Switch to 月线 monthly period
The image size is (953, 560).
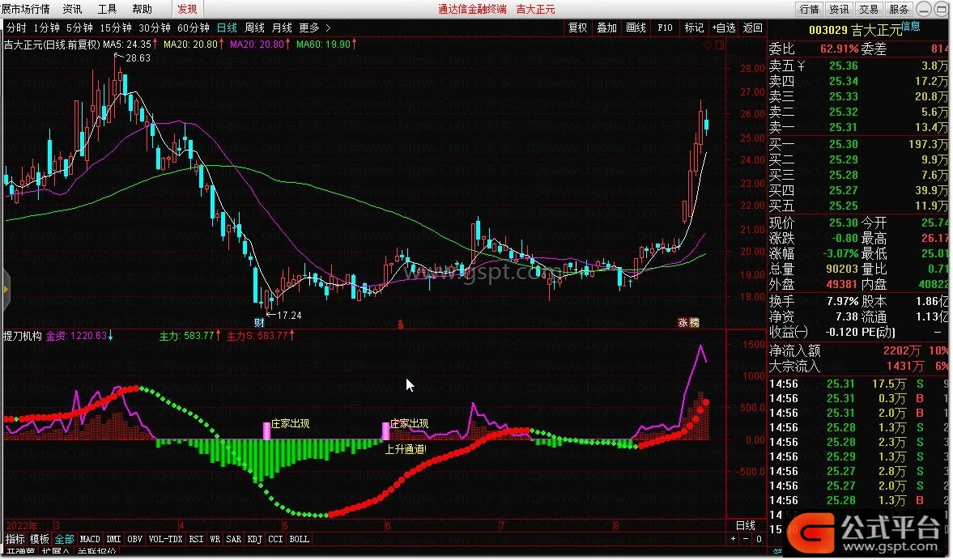(282, 28)
